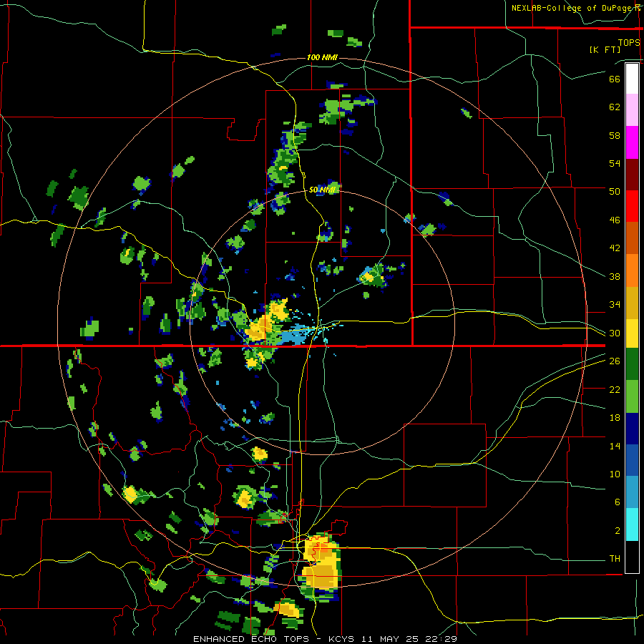Click the medium blue legend swatch
The height and width of the screenshot is (644, 644).
tap(632, 460)
